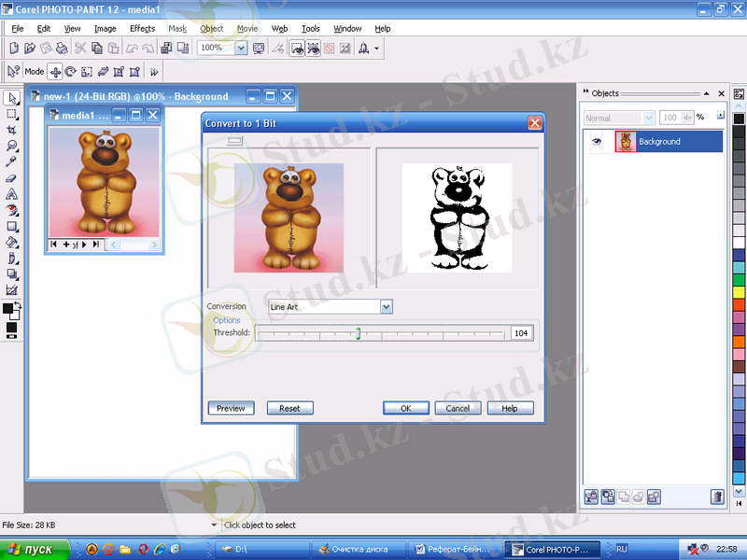Choose the Eyedropper tool
Screen dimensions: 747x560
pyautogui.click(x=12, y=161)
